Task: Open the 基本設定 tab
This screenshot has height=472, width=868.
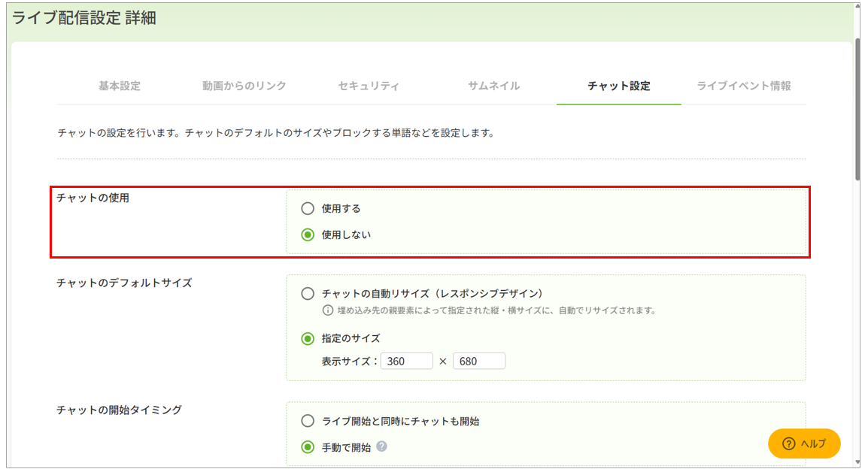Action: tap(119, 86)
